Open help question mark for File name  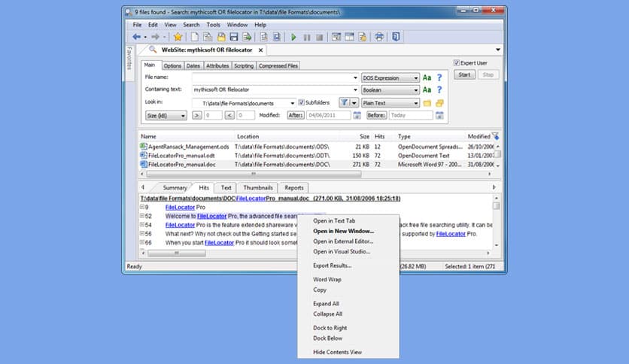[x=439, y=77]
